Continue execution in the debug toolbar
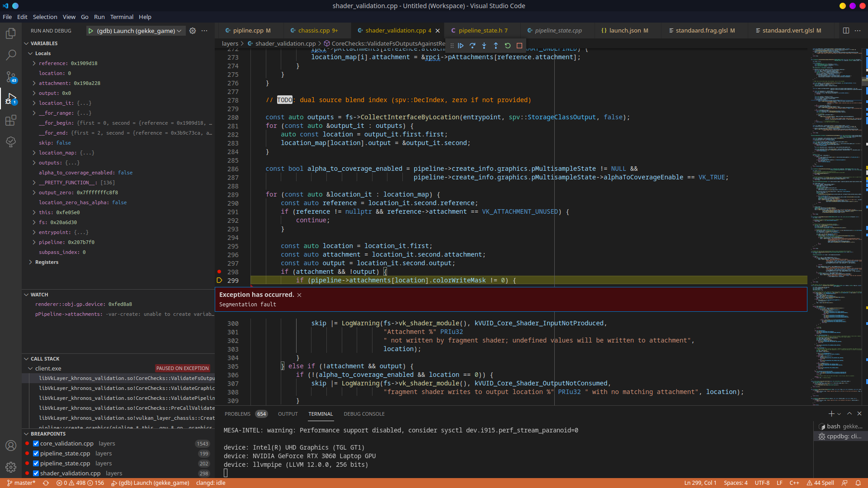The image size is (868, 488). (x=460, y=45)
